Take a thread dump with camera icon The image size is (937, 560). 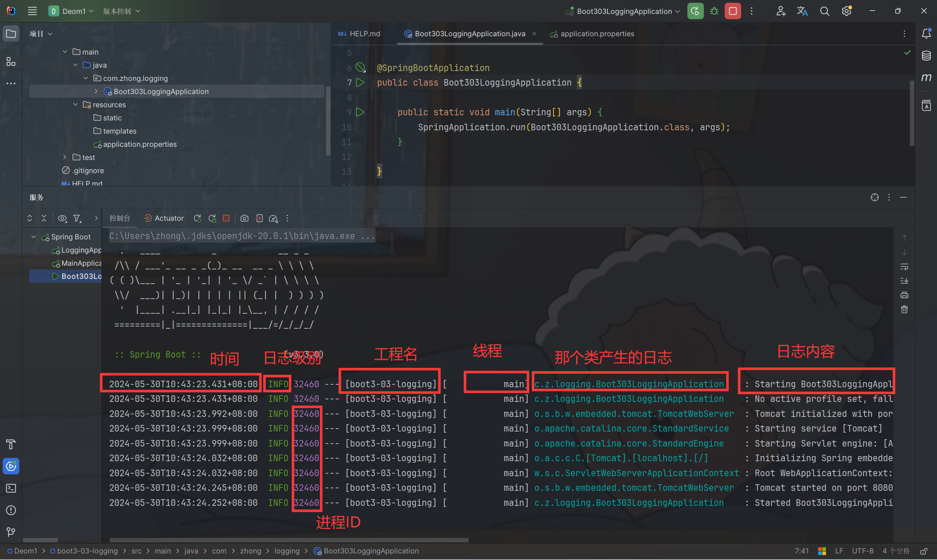click(244, 218)
